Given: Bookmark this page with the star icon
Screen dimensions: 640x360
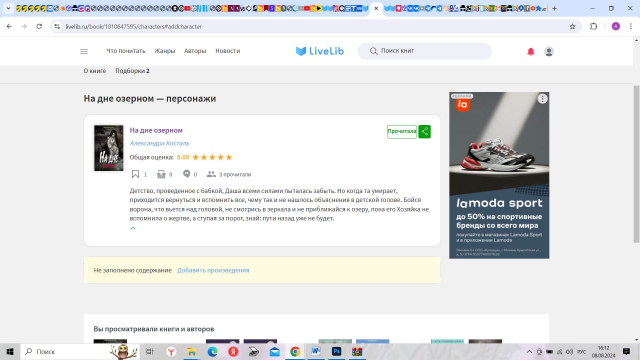Looking at the screenshot, I should [572, 27].
